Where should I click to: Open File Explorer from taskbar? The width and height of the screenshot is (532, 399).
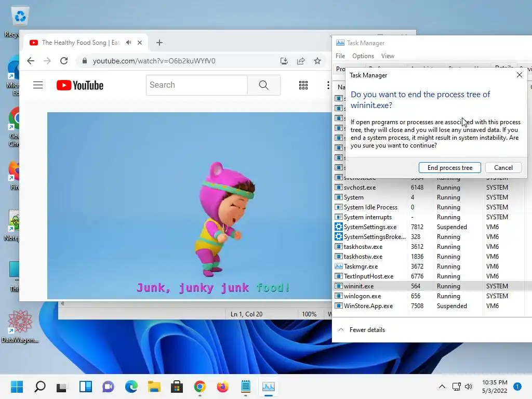point(154,387)
